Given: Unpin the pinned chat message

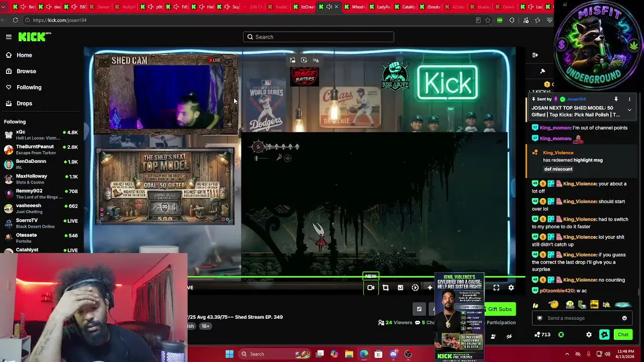Looking at the screenshot, I should [x=616, y=100].
